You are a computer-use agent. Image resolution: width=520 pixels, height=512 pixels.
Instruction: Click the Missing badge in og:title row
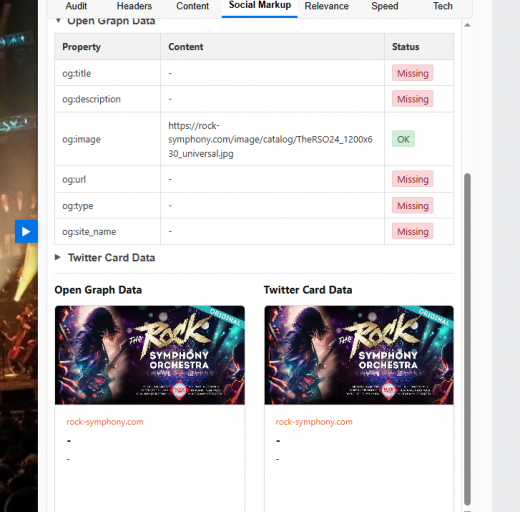coord(413,73)
